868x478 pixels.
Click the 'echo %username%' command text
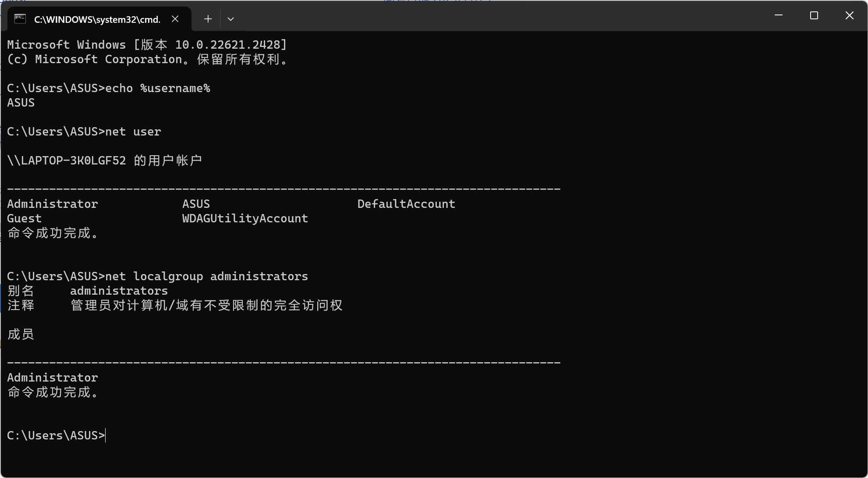point(158,88)
